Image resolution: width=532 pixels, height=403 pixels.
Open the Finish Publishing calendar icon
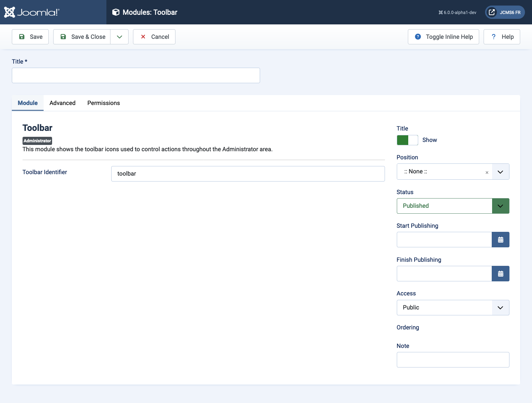point(501,274)
